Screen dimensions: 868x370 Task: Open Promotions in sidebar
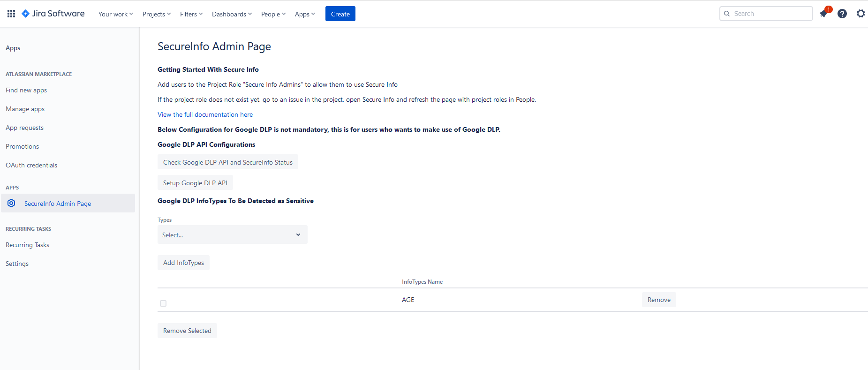tap(22, 146)
